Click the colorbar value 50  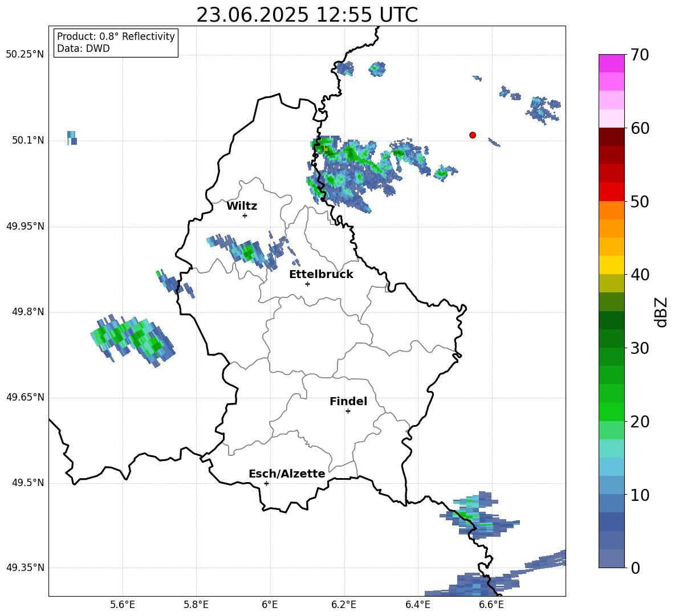(x=640, y=202)
